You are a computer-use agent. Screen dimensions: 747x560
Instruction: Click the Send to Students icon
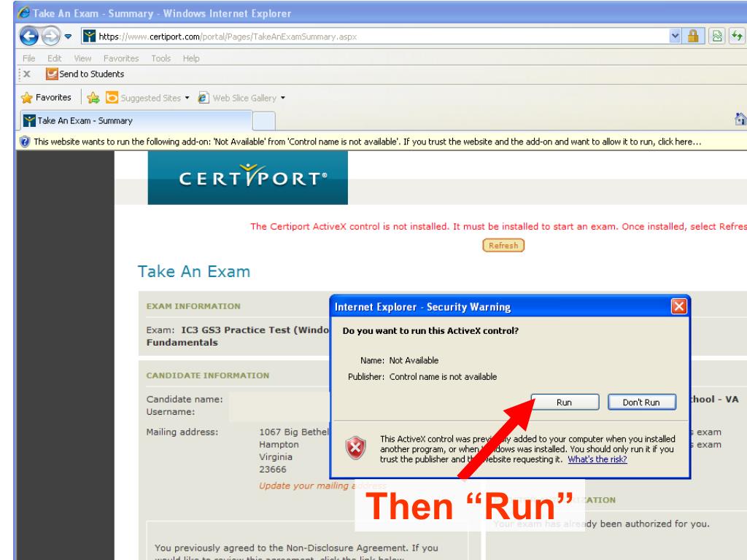click(x=52, y=74)
